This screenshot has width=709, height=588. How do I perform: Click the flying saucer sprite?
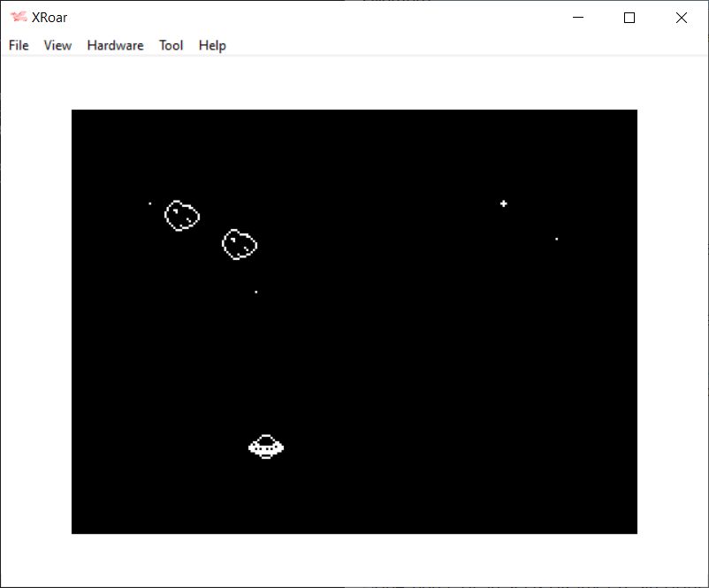266,447
